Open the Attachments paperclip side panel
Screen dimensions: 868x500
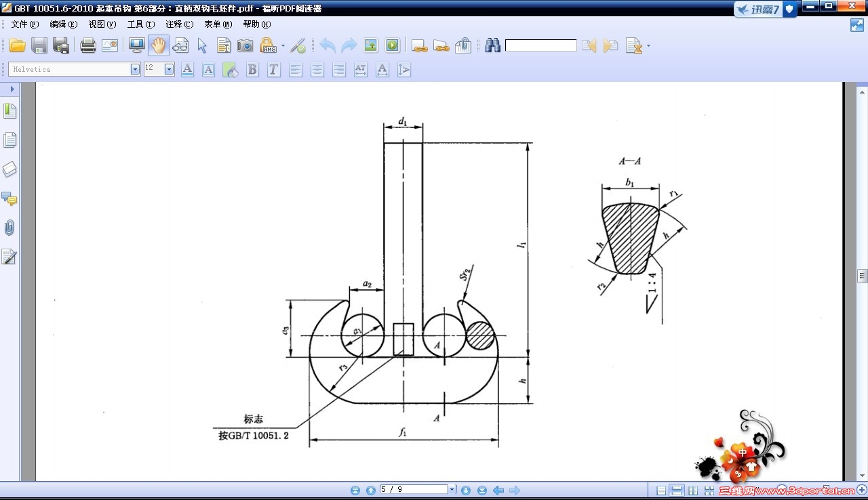[9, 228]
